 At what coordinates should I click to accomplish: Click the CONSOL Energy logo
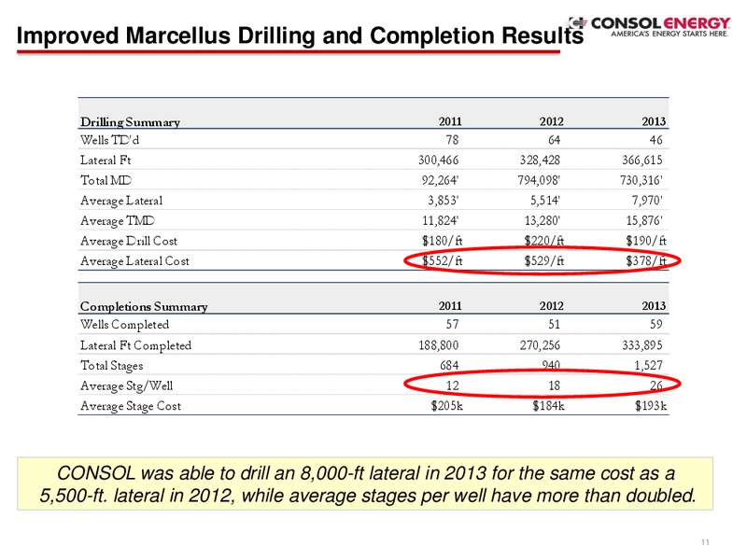(648, 27)
